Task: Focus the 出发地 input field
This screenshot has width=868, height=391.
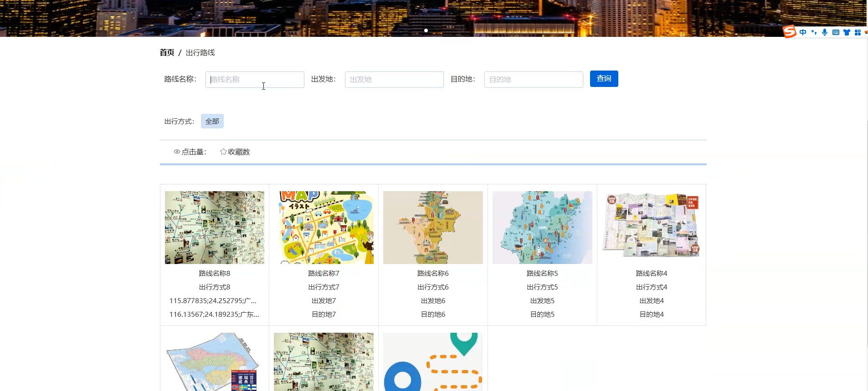Action: 394,80
